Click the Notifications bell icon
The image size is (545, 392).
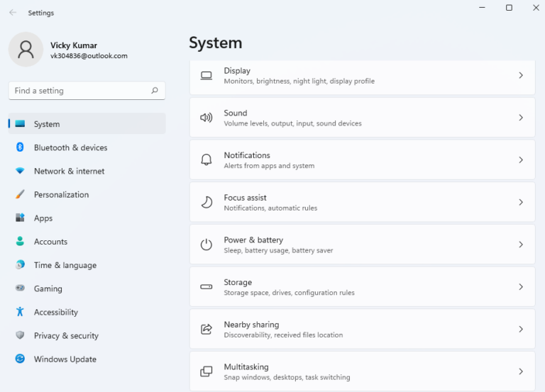tap(207, 160)
